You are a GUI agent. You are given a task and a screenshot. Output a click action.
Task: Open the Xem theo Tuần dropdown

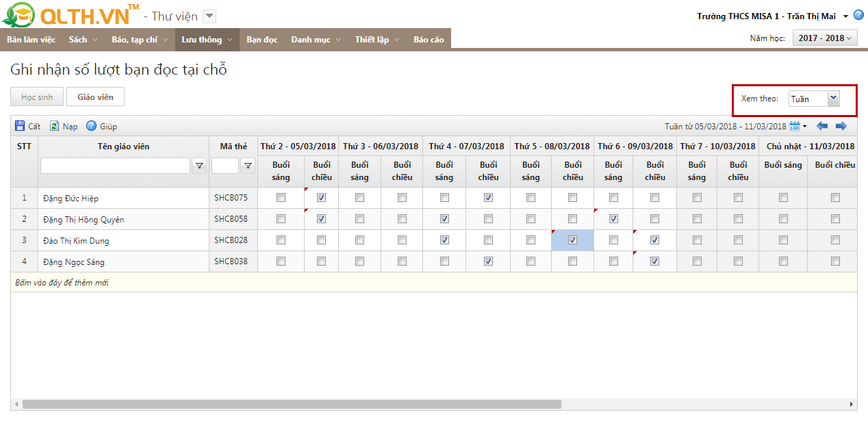tap(833, 99)
